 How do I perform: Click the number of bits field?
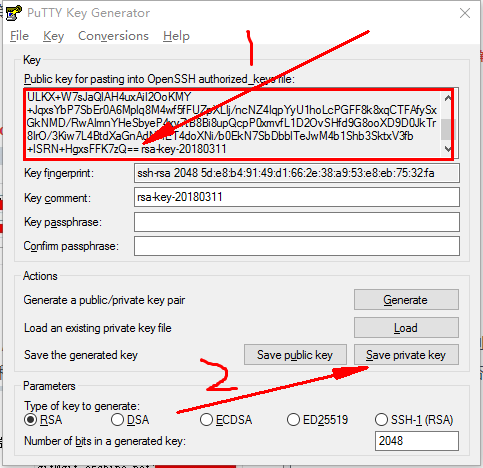pos(417,441)
